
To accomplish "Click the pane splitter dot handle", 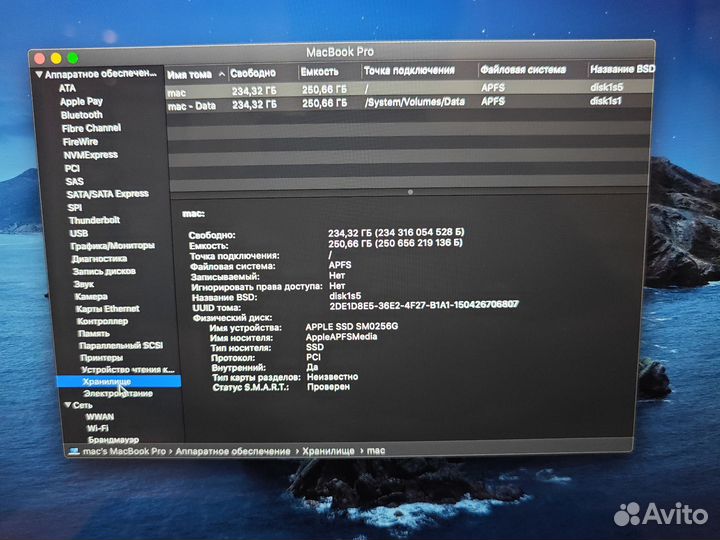I will coord(410,192).
